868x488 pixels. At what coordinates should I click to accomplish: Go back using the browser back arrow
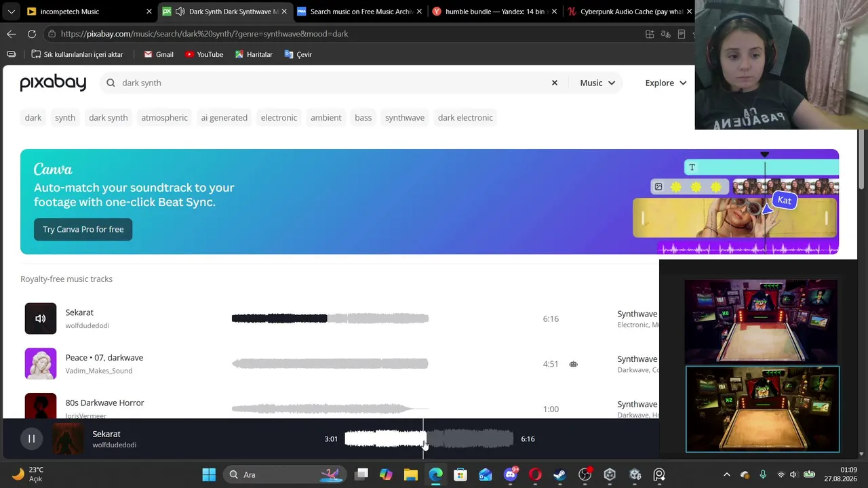coord(12,34)
